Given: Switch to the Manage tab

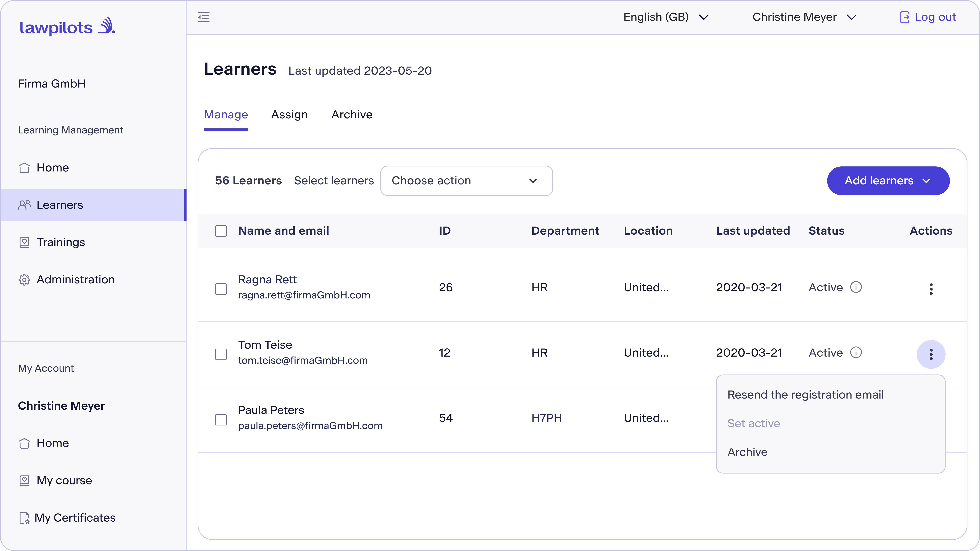Looking at the screenshot, I should [x=226, y=115].
